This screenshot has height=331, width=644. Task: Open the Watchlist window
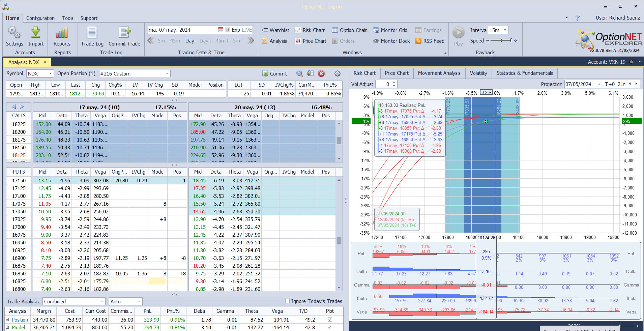coord(275,30)
